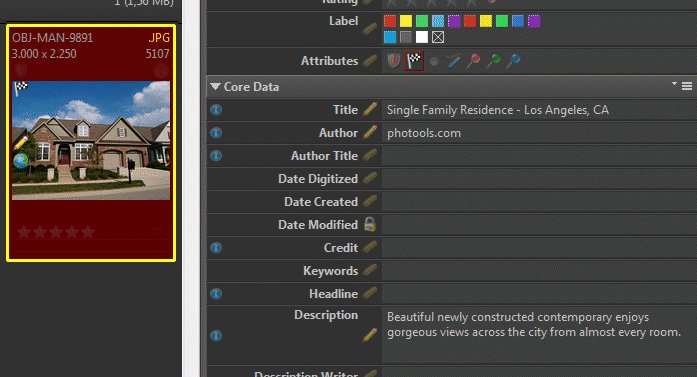Viewport: 697px width, 377px height.
Task: Toggle the blue marker pen attribute
Action: click(x=453, y=61)
